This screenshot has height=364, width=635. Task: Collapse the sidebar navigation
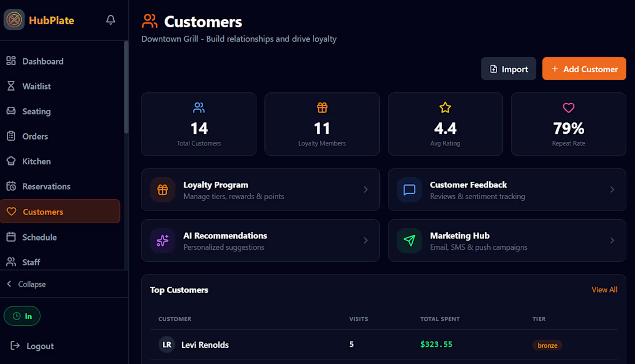(27, 284)
